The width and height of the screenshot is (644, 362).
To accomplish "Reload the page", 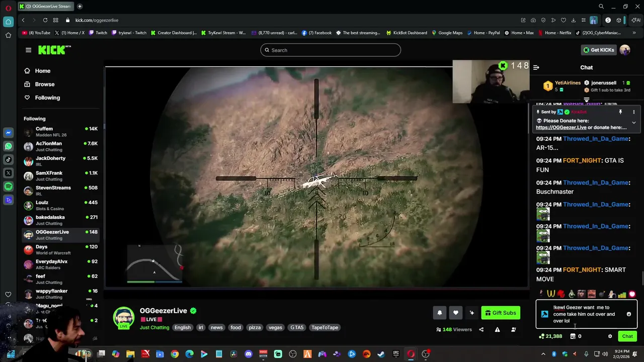I will coord(45,20).
